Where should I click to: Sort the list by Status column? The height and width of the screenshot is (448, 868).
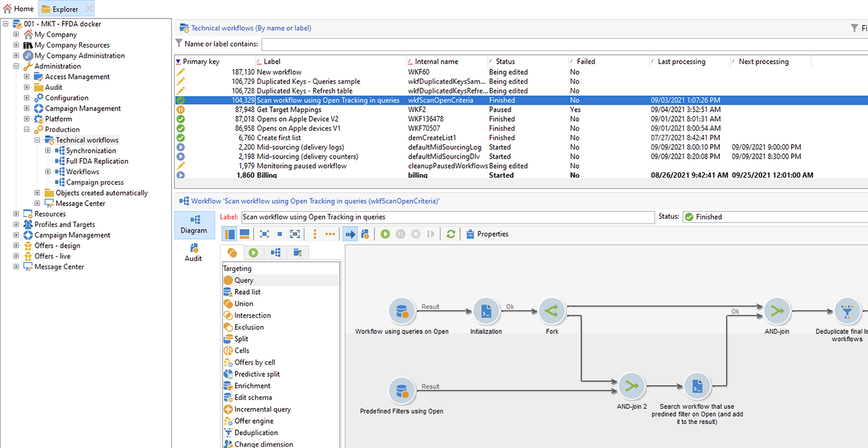tap(505, 61)
